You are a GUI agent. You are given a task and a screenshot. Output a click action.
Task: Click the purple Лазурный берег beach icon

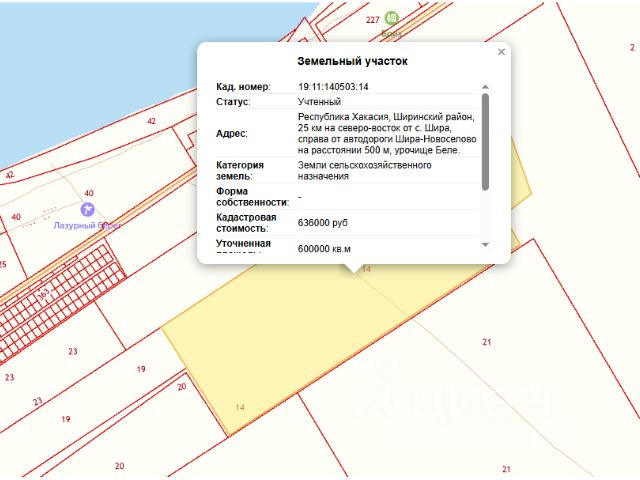pyautogui.click(x=87, y=209)
